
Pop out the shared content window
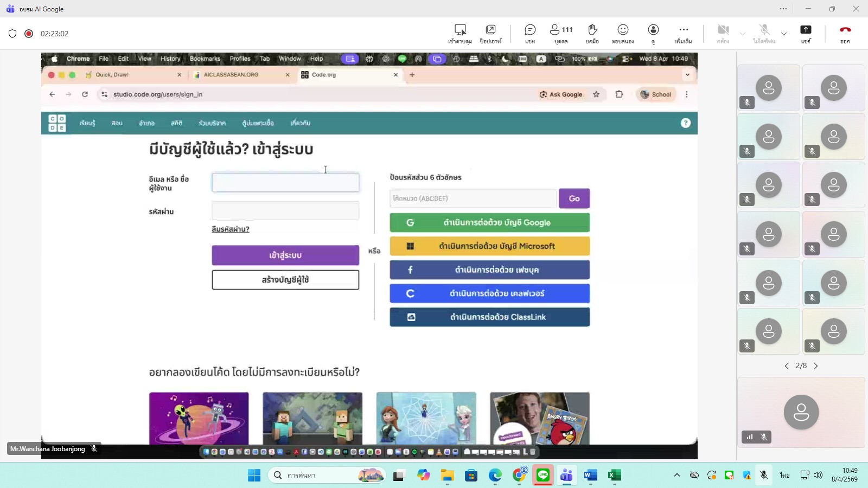tap(490, 33)
